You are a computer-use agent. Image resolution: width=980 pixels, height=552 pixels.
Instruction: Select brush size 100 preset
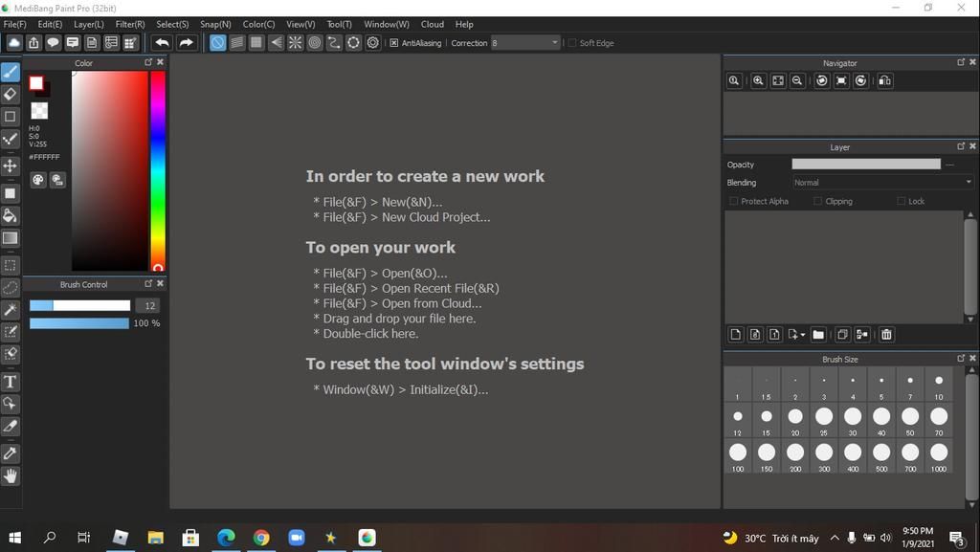click(x=738, y=457)
